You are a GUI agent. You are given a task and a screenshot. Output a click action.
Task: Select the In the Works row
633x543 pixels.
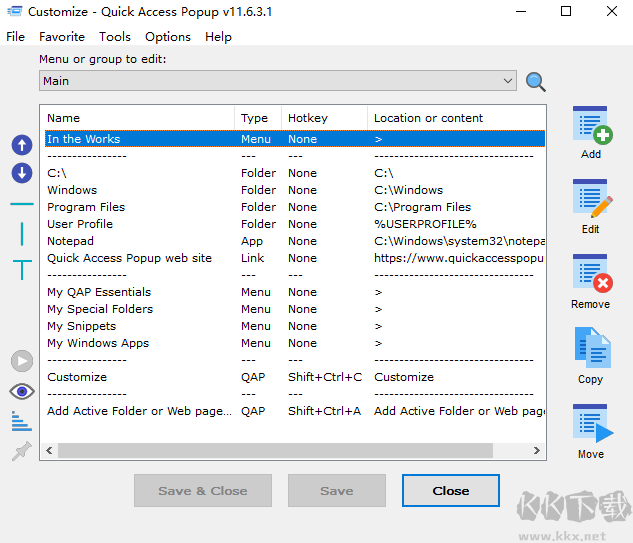point(295,139)
